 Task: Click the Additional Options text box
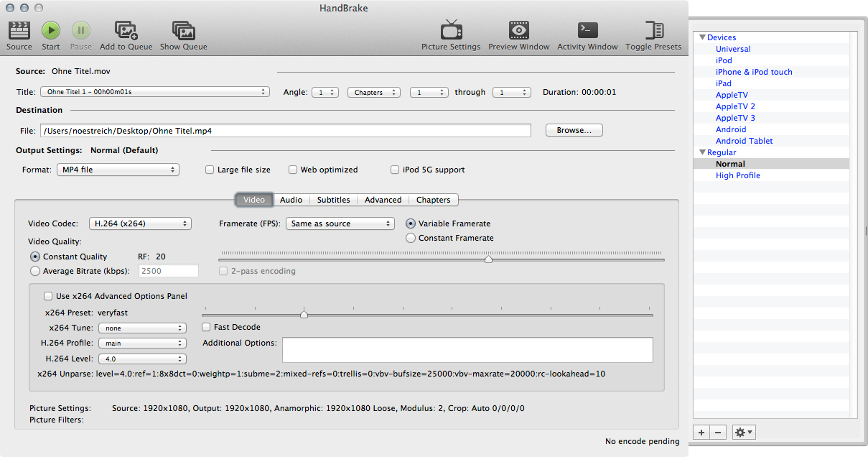pyautogui.click(x=467, y=350)
